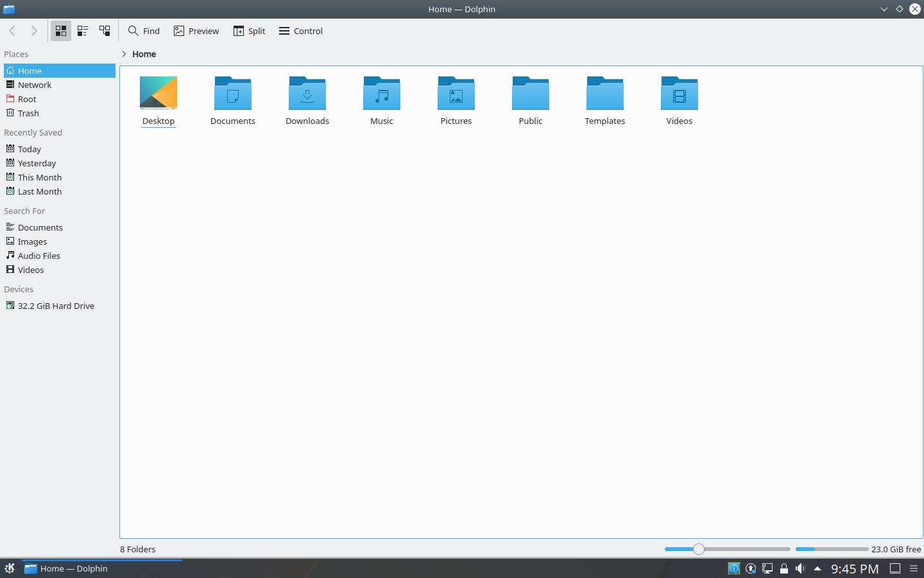The height and width of the screenshot is (578, 924).
Task: Open the Find search tool
Action: point(144,31)
